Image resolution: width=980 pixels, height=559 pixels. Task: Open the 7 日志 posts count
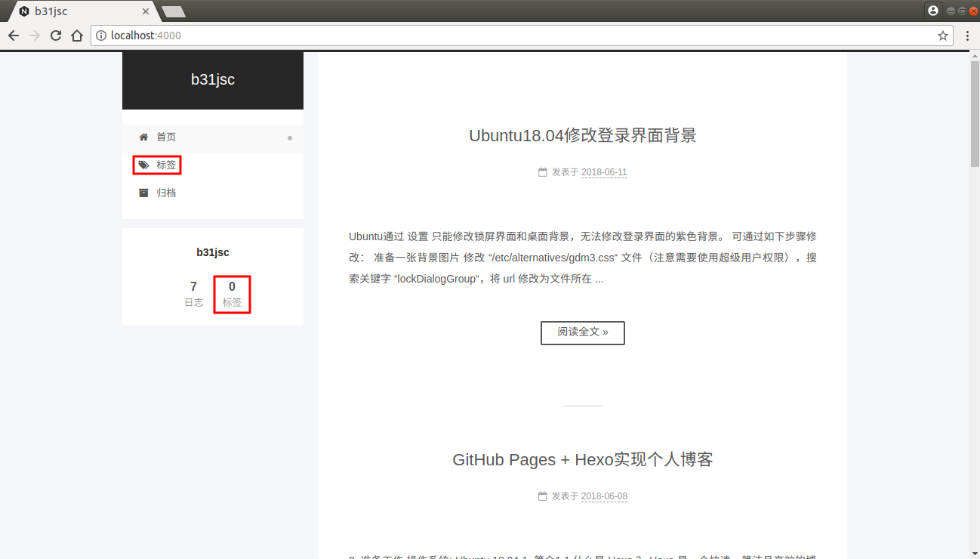click(194, 294)
